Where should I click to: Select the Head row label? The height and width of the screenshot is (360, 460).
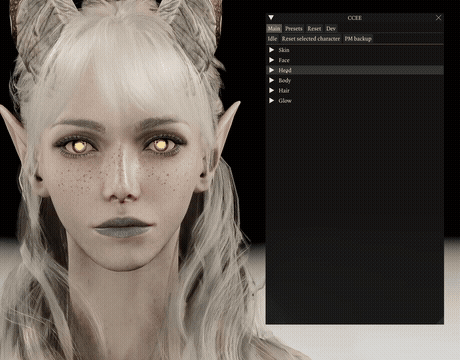[285, 70]
